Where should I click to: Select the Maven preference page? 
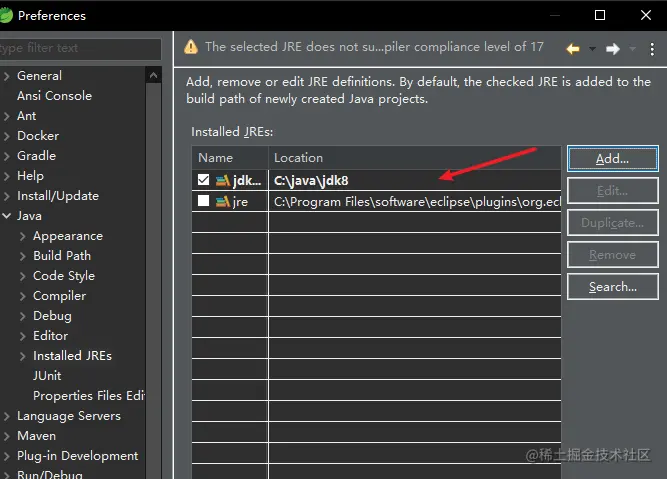click(x=37, y=436)
